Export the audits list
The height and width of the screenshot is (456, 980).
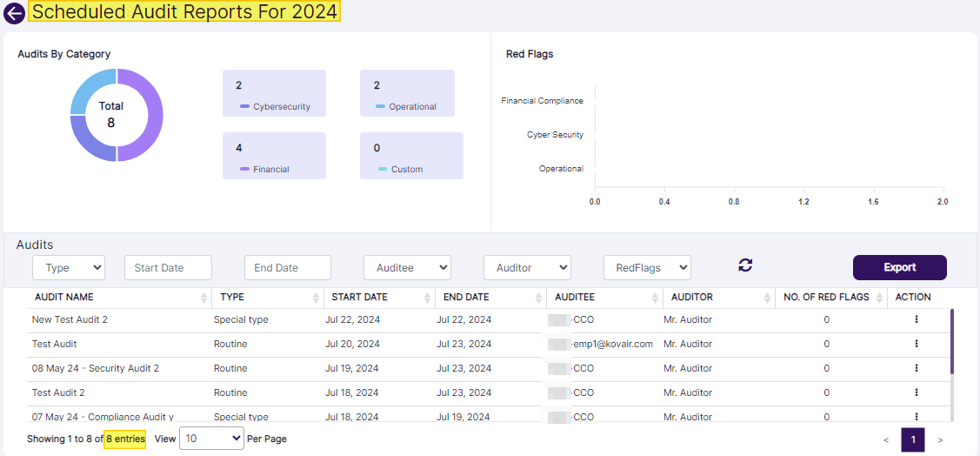click(899, 268)
